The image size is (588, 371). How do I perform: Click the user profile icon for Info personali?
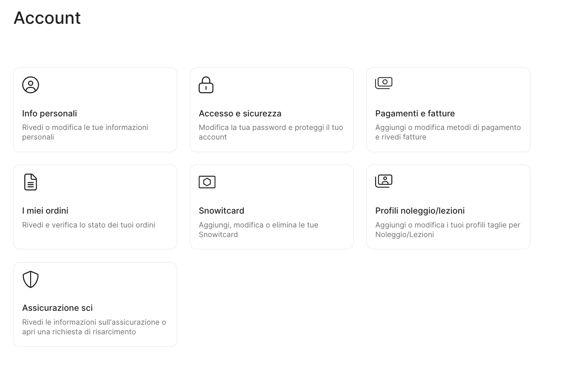(x=30, y=85)
